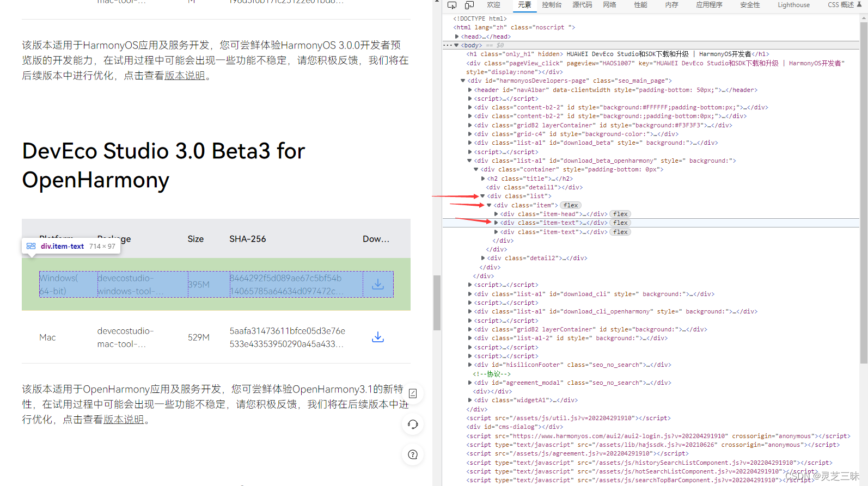Toggle flex badge on highlighted item-text div

point(620,223)
